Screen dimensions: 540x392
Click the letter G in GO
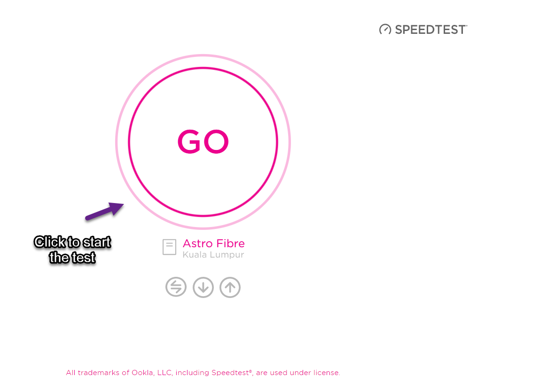pos(189,141)
